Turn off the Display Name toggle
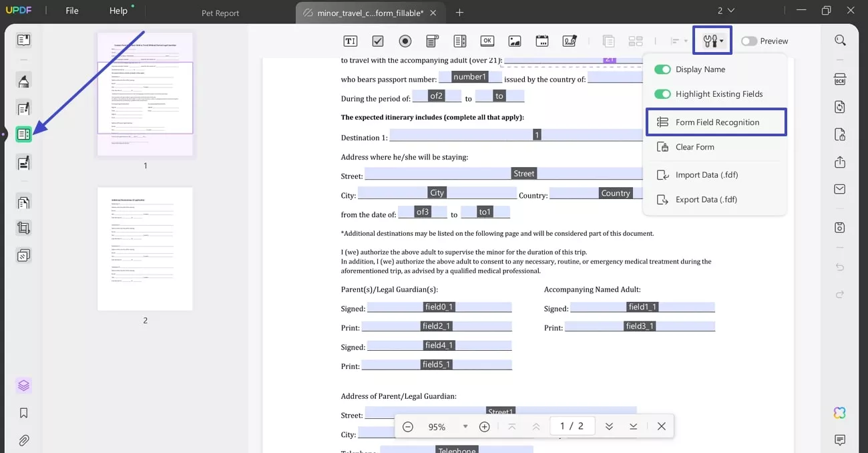Screen dimensions: 868x453 [662, 69]
